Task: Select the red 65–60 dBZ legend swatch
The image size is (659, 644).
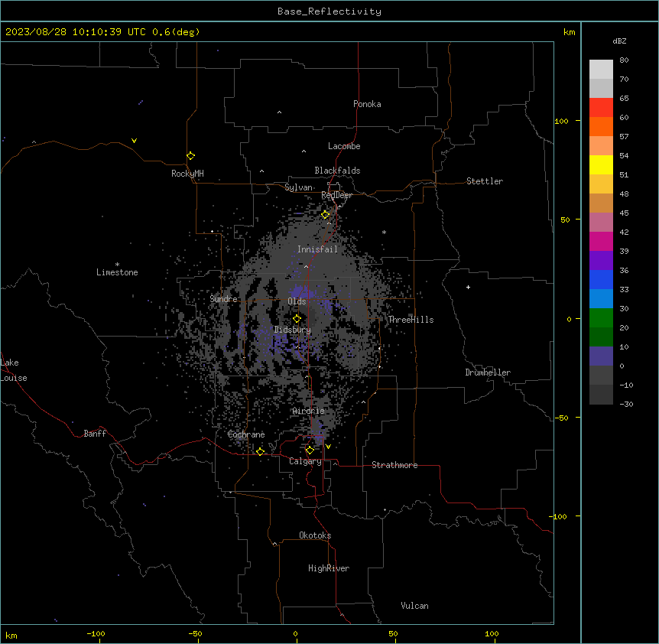Action: pyautogui.click(x=601, y=107)
